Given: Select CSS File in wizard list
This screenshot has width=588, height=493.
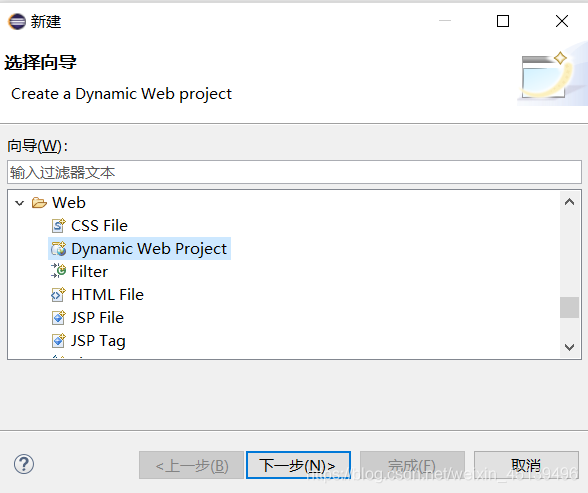Looking at the screenshot, I should click(99, 226).
